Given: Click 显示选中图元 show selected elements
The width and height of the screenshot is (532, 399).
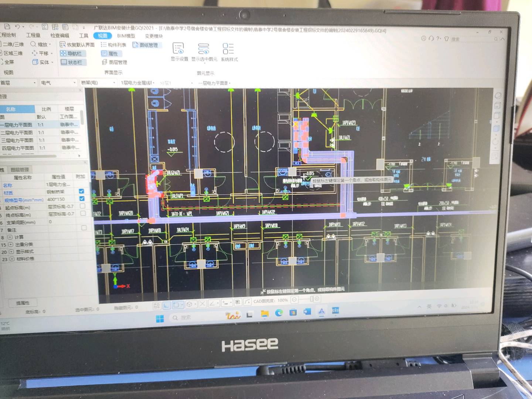Looking at the screenshot, I should pyautogui.click(x=204, y=52).
